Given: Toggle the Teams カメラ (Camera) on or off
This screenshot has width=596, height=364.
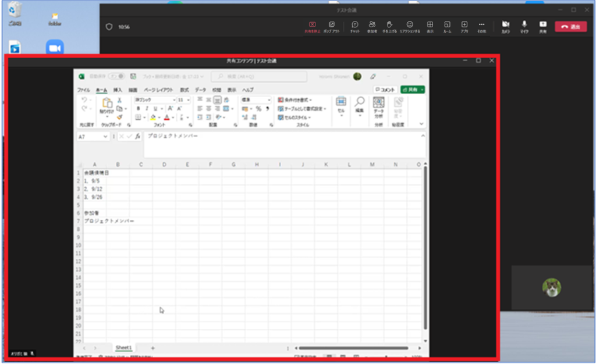Looking at the screenshot, I should pyautogui.click(x=505, y=26).
